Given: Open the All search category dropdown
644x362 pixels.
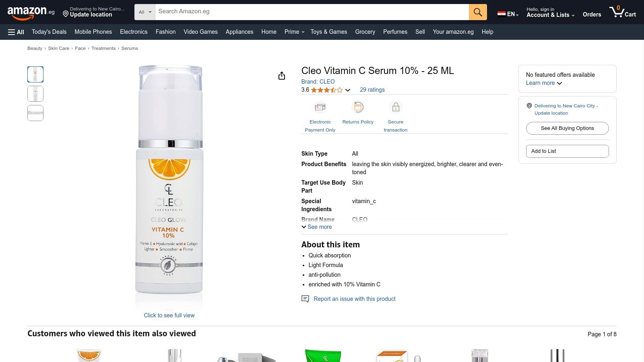Looking at the screenshot, I should (x=145, y=12).
